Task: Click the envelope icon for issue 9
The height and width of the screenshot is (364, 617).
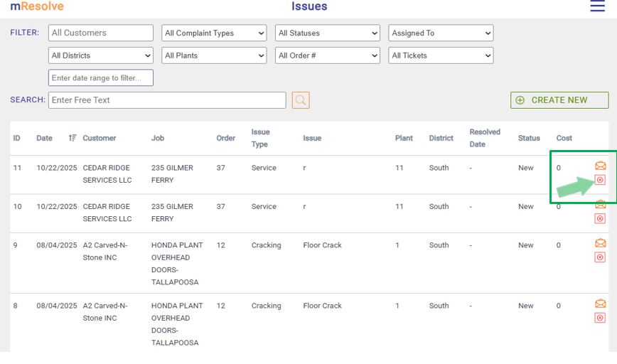Action: (601, 243)
